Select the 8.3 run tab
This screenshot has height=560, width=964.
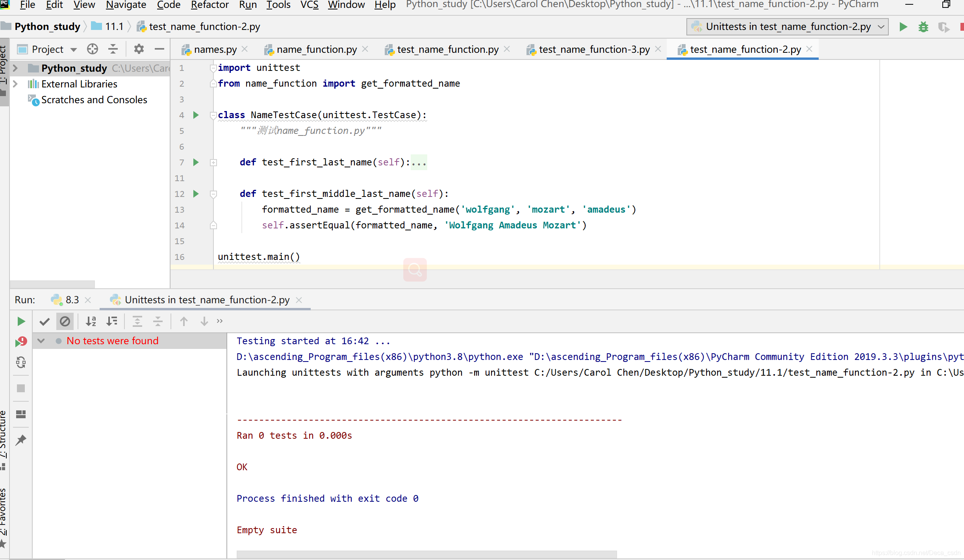coord(72,300)
